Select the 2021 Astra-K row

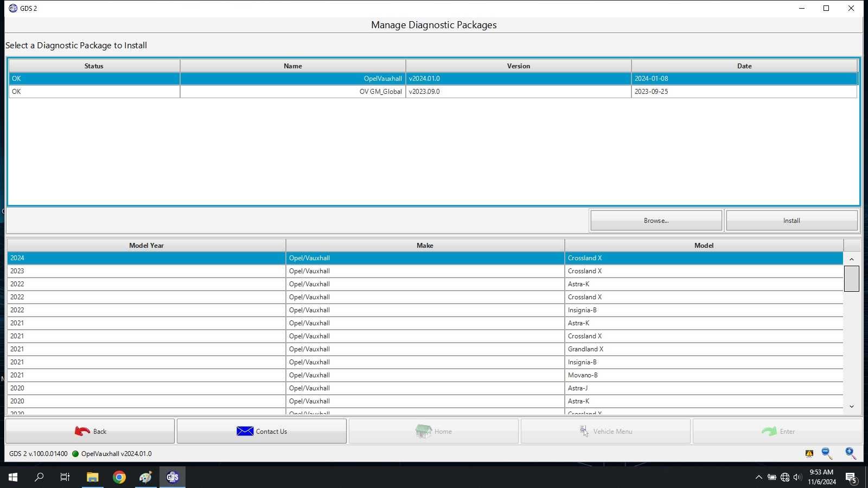click(x=425, y=323)
